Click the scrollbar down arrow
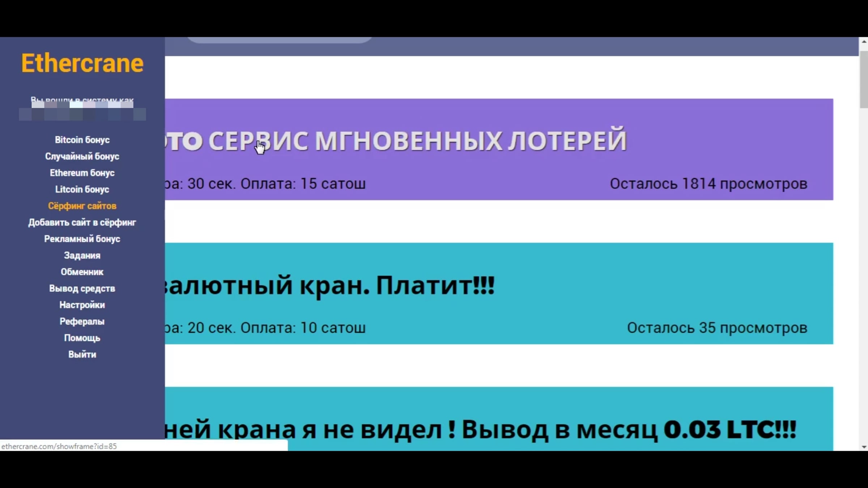The image size is (868, 488). [864, 447]
